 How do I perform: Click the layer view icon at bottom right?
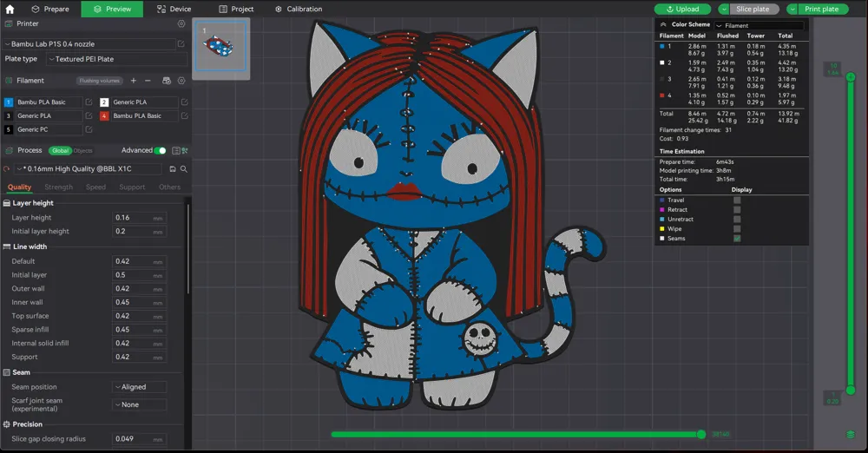pyautogui.click(x=851, y=435)
